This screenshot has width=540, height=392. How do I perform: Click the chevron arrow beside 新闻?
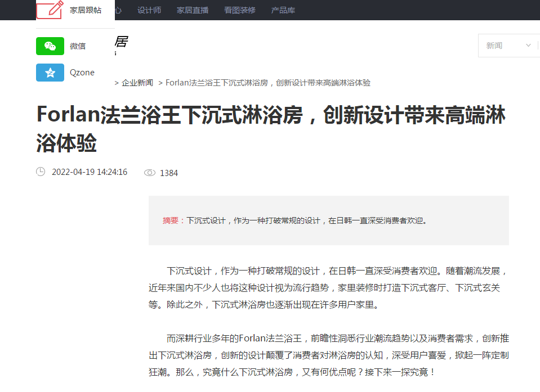528,46
